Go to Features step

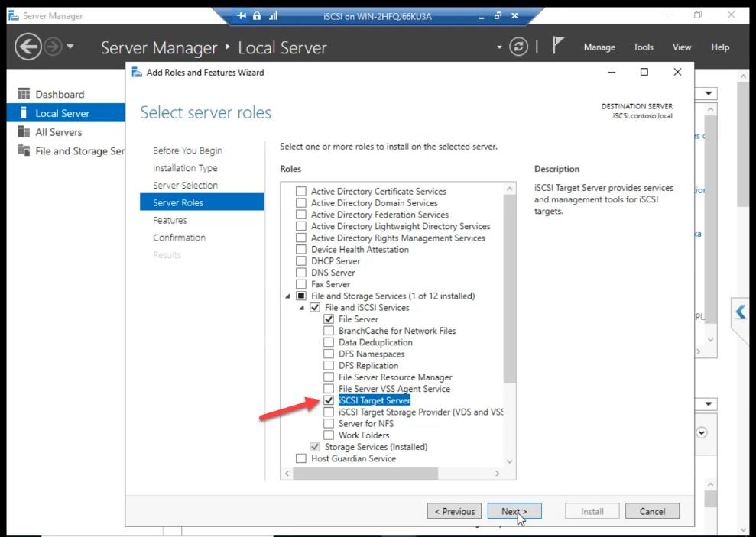[170, 220]
